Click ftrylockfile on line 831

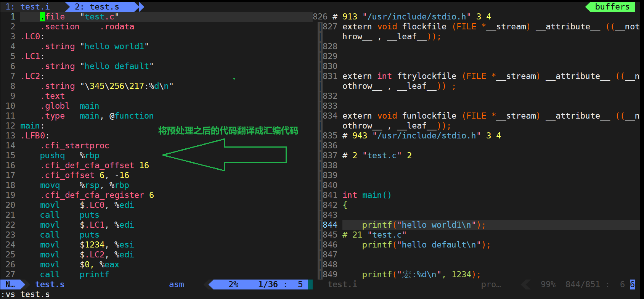[427, 76]
